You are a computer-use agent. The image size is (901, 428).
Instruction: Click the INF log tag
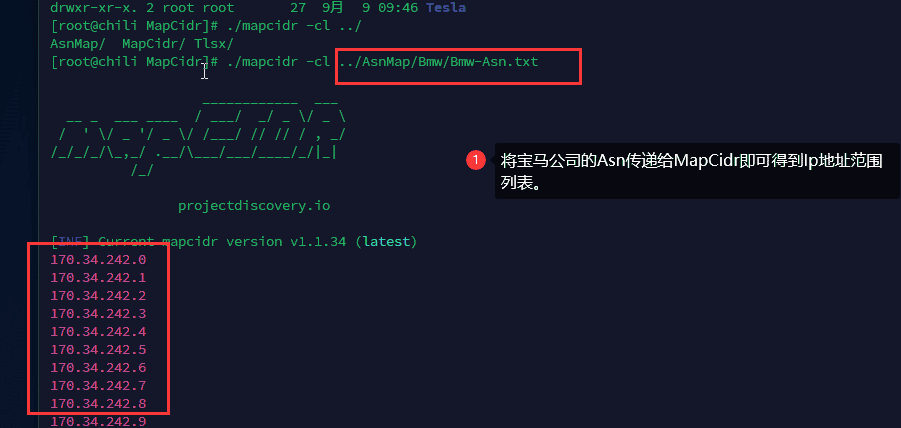coord(70,242)
